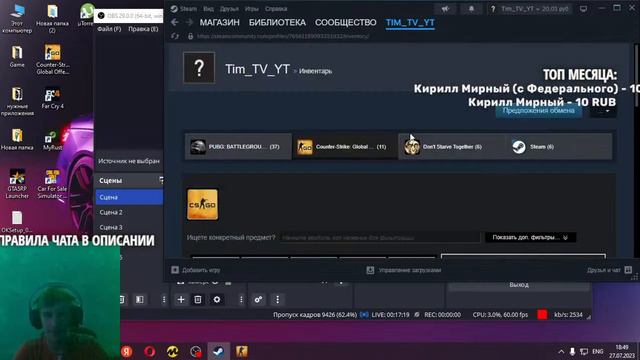Viewport: 640px width, 360px height.
Task: Switch to Steam in the taskbar
Action: (218, 351)
